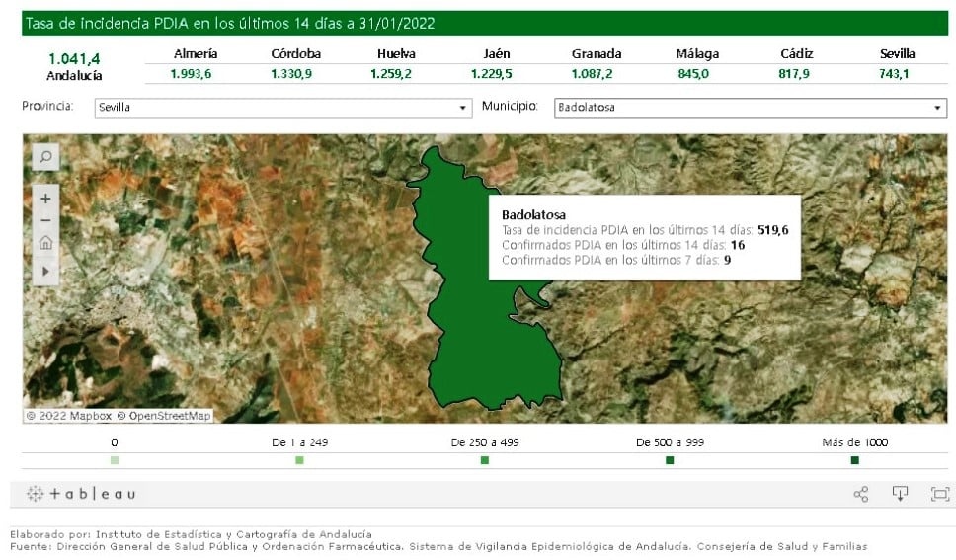
Task: Select the 'De 500 a 999' legend swatch
Action: click(x=670, y=460)
